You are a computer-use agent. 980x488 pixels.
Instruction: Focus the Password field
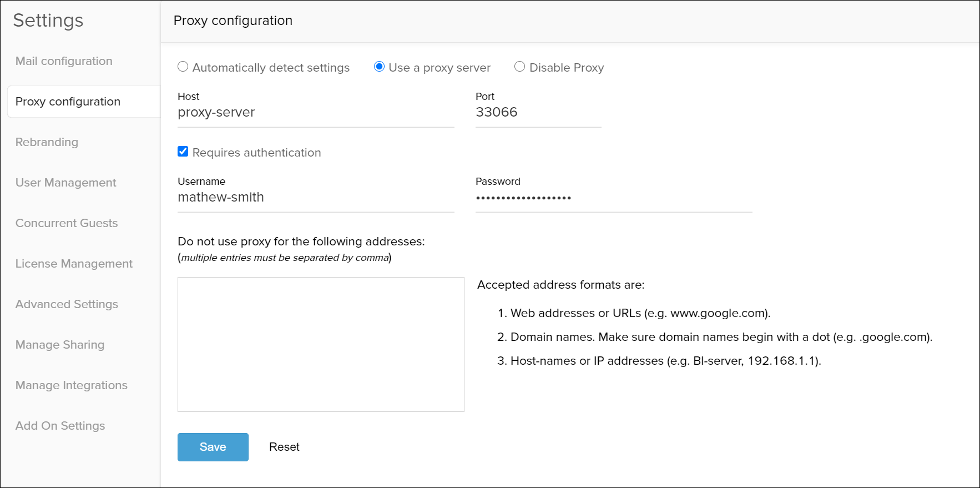coord(613,198)
